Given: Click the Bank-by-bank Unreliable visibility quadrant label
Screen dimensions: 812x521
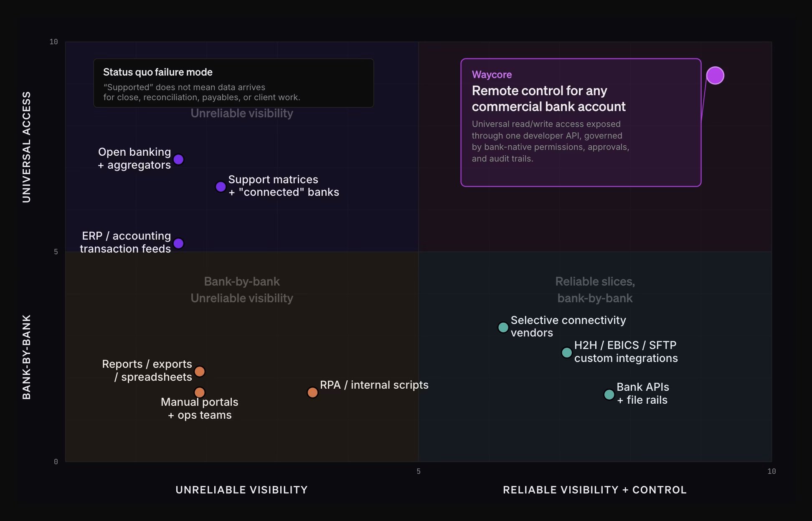Looking at the screenshot, I should coord(242,290).
